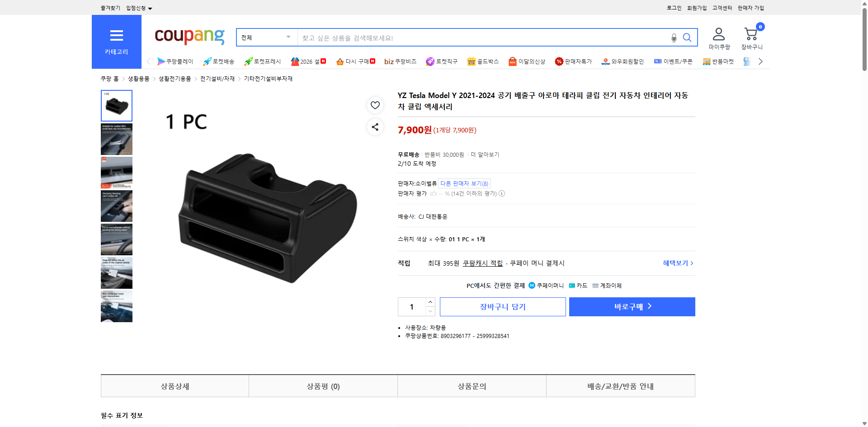This screenshot has width=868, height=427.
Task: Select the 로켓프레시 icon
Action: [x=262, y=61]
